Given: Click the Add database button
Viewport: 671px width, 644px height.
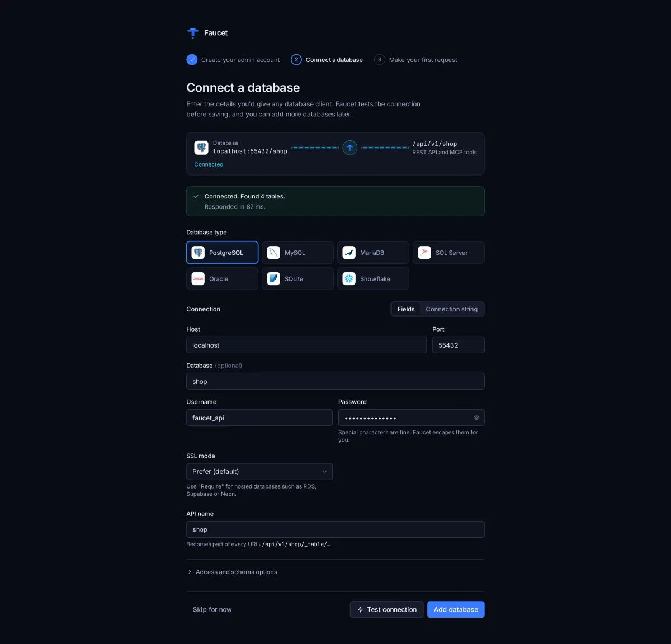Looking at the screenshot, I should tap(456, 609).
